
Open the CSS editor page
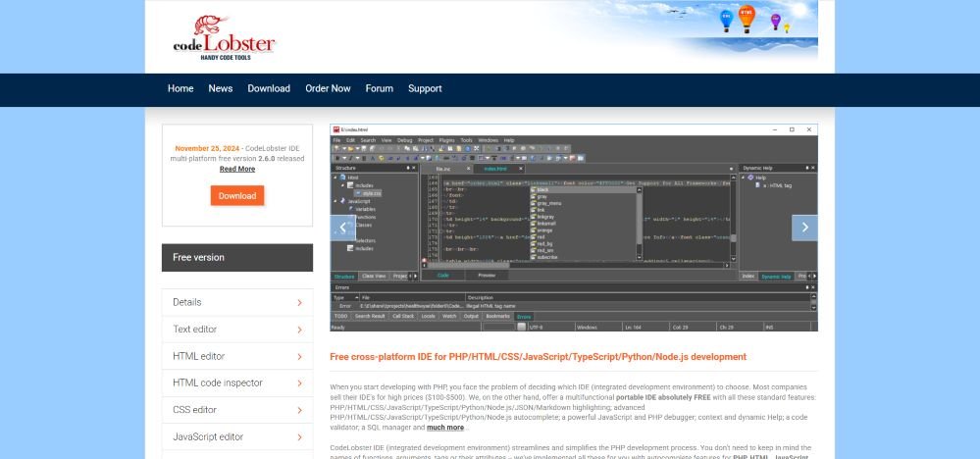237,410
